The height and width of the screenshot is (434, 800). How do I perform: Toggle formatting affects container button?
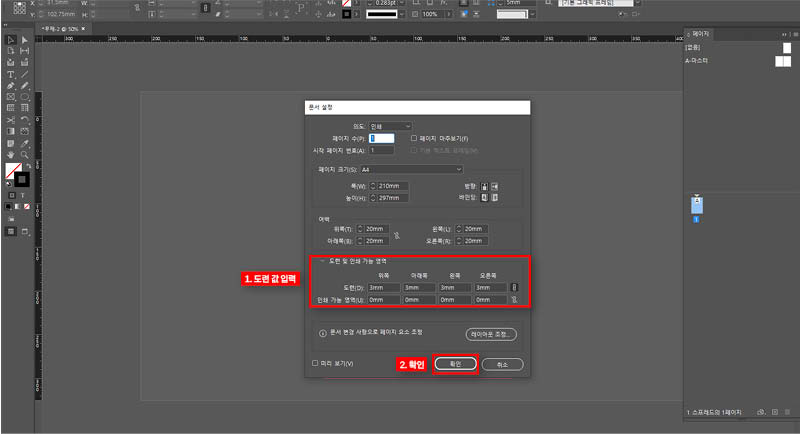click(12, 195)
